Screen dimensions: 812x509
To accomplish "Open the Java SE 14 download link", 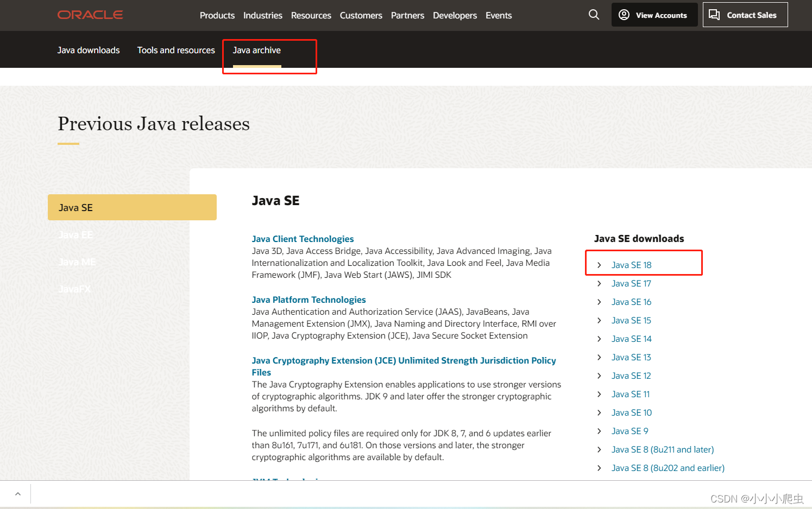I will 631,339.
